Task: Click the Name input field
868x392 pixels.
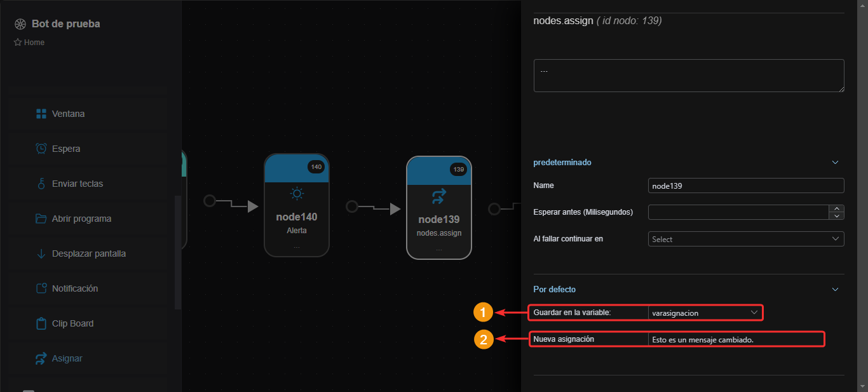Action: tap(746, 186)
